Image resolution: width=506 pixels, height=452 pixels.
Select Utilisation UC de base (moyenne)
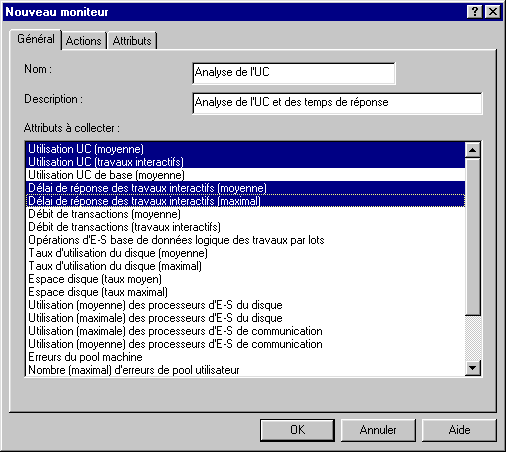click(x=245, y=175)
